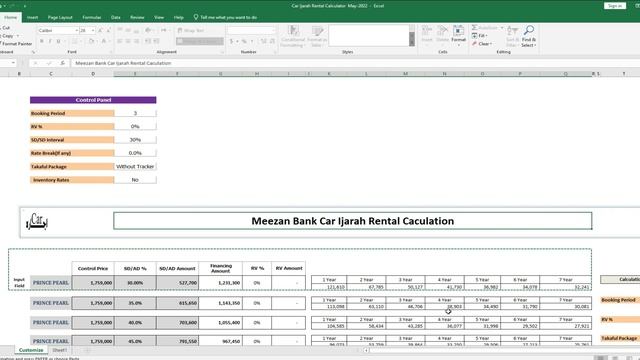Click the Control Panel purple header
The width and height of the screenshot is (640, 360).
point(93,100)
